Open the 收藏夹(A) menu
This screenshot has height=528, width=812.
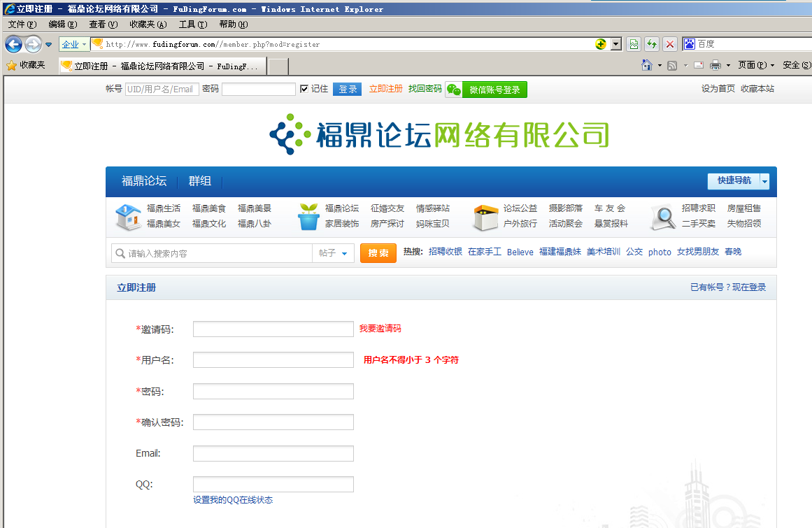[x=148, y=24]
